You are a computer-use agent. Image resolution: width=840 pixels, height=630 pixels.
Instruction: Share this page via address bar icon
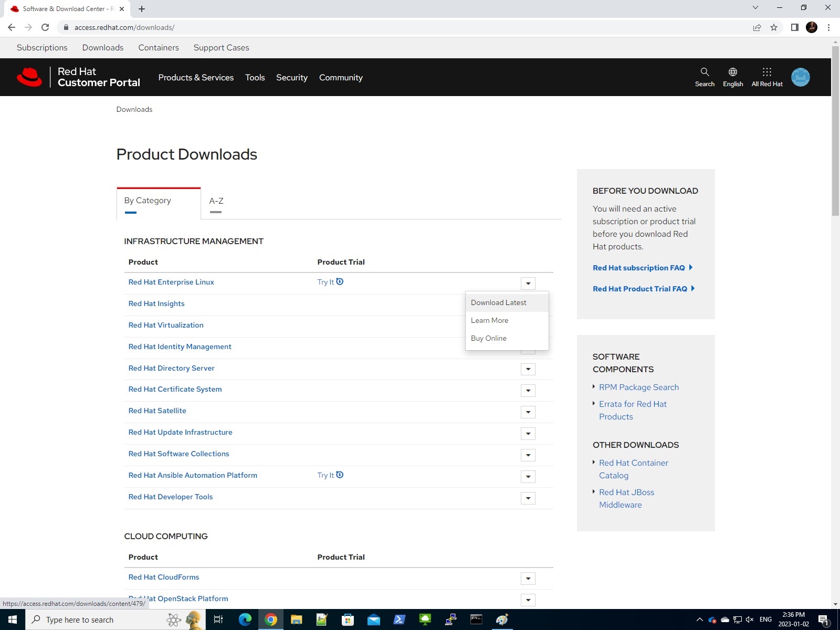757,27
